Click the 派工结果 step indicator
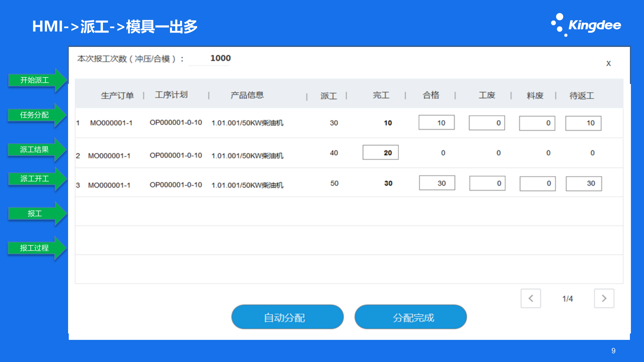644x362 pixels. tap(35, 149)
